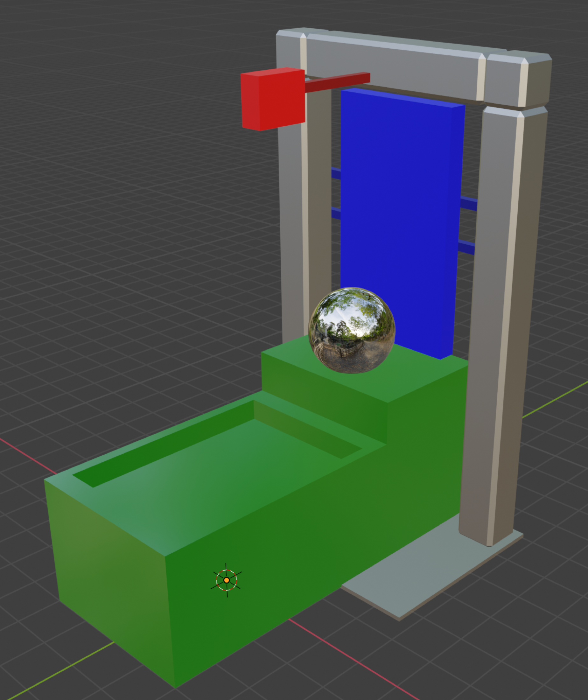The width and height of the screenshot is (588, 700).
Task: Select the thin red rod behind the cube
Action: pos(337,82)
